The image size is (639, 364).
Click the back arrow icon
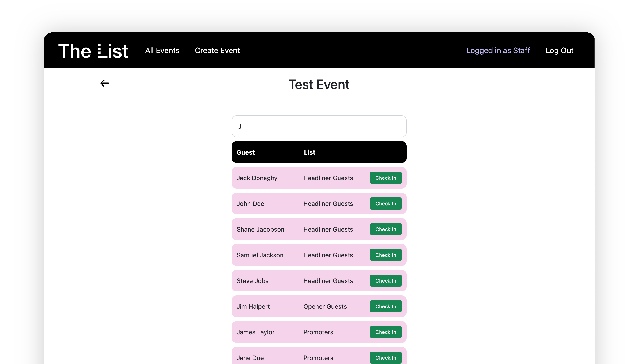pyautogui.click(x=104, y=83)
